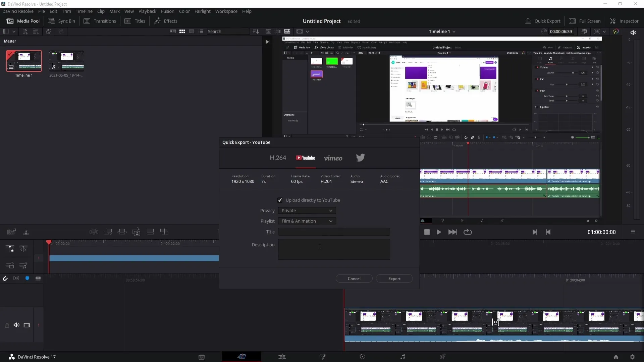Select the Color menu tab
This screenshot has width=644, height=362.
click(184, 11)
